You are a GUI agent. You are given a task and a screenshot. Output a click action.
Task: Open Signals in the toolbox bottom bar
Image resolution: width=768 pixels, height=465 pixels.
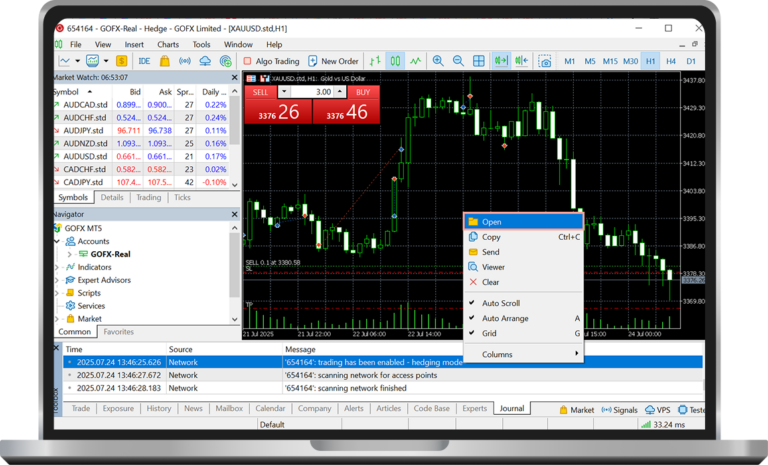tap(620, 410)
